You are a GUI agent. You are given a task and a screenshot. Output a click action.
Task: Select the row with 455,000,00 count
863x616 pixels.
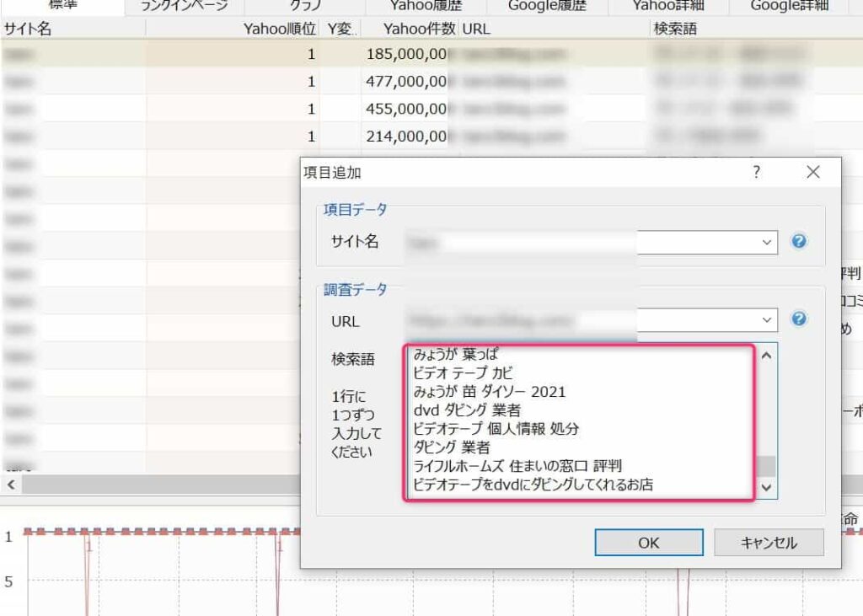431,109
